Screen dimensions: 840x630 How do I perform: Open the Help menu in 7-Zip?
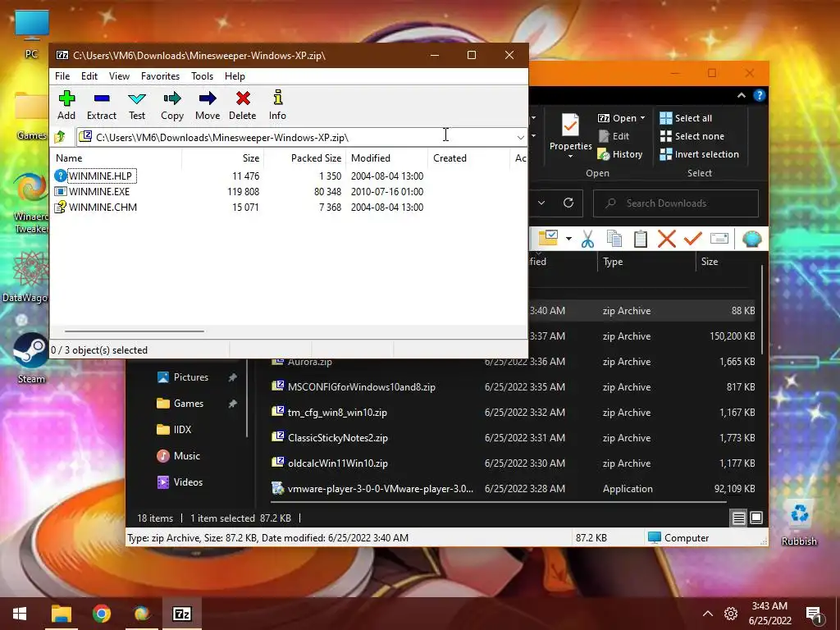pos(235,76)
